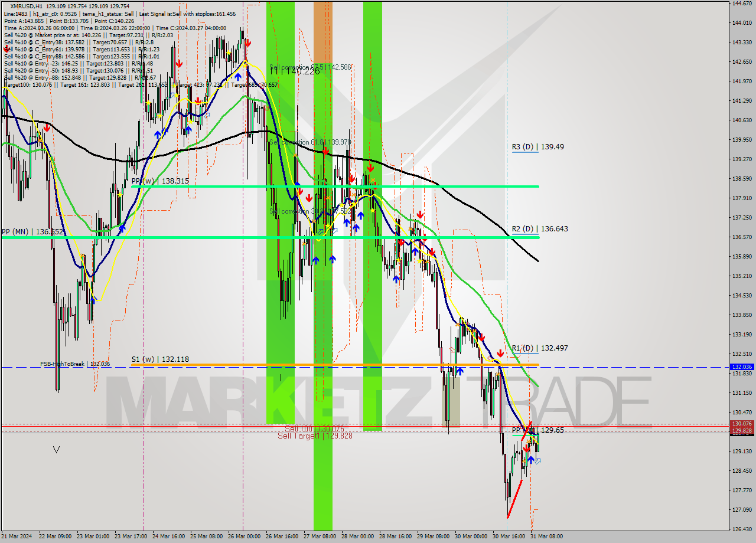Click the Sell correction 38.2 | 137.582 label

tap(310, 211)
